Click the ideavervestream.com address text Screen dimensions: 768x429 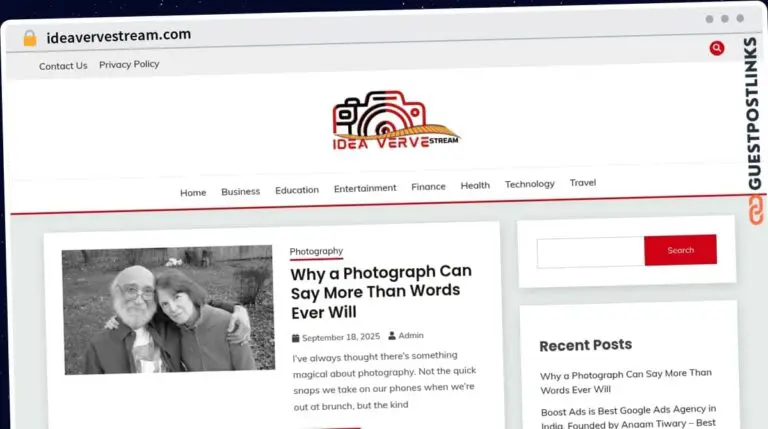tap(119, 36)
